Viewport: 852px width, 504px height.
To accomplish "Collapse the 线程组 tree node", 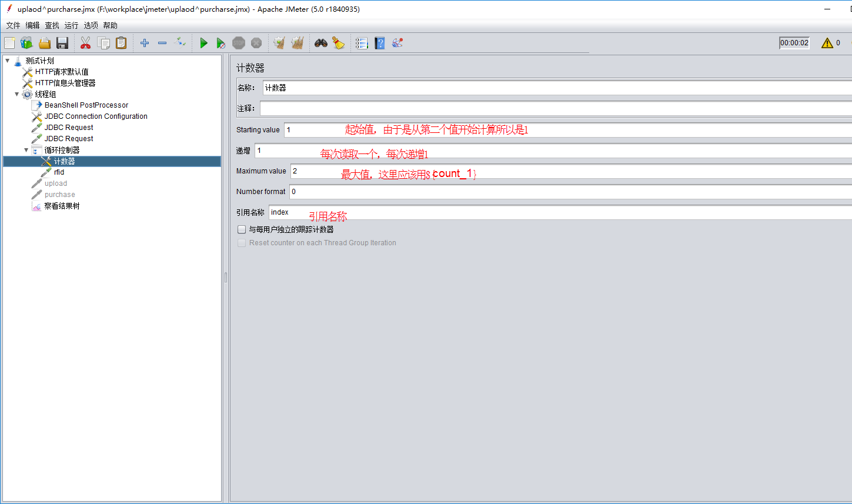I will [x=16, y=94].
